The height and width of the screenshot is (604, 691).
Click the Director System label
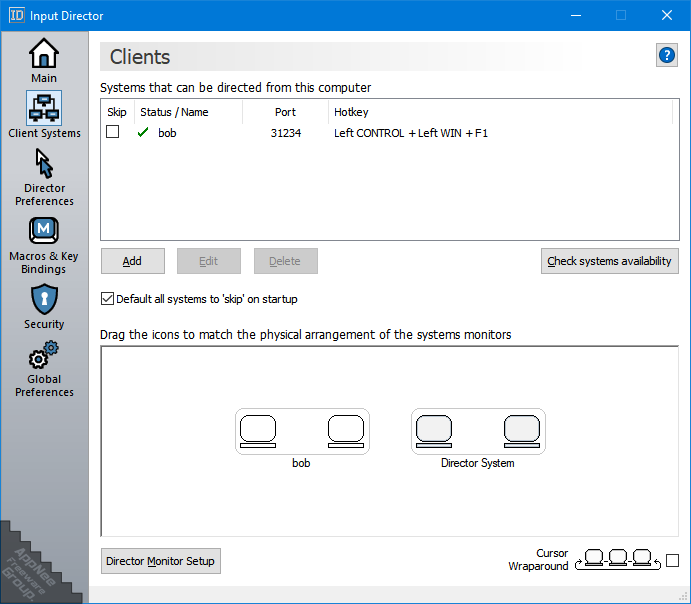tap(477, 463)
